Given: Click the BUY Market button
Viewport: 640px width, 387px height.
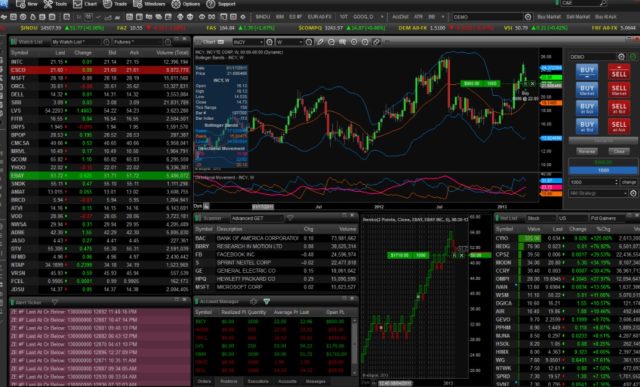Looking at the screenshot, I should coord(587,90).
